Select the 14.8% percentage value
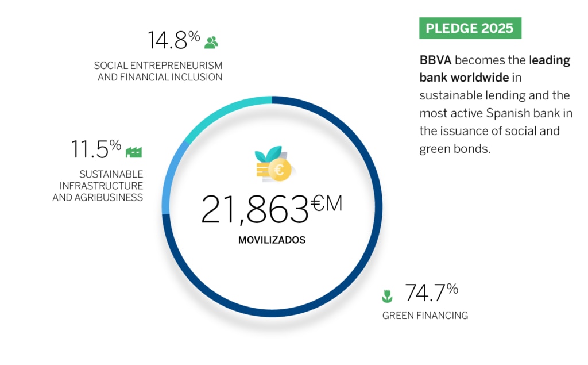 coord(173,40)
